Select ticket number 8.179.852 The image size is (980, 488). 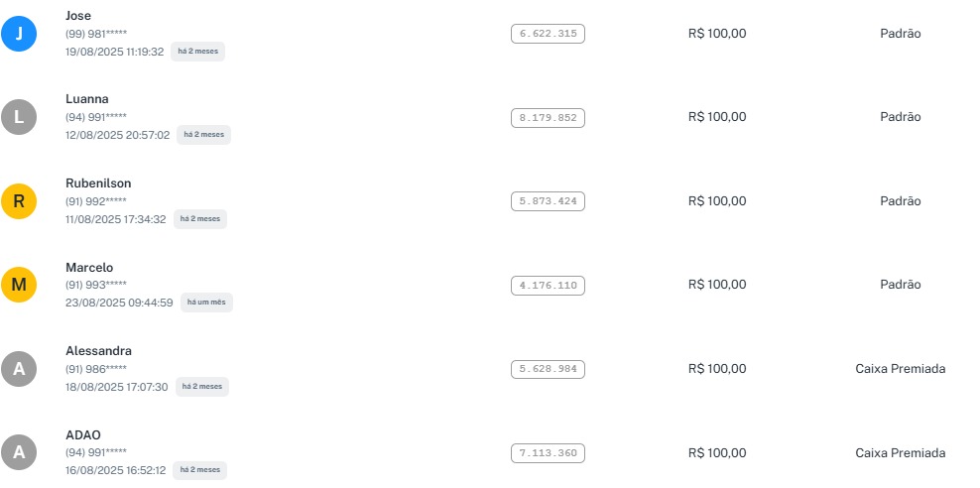tap(548, 118)
